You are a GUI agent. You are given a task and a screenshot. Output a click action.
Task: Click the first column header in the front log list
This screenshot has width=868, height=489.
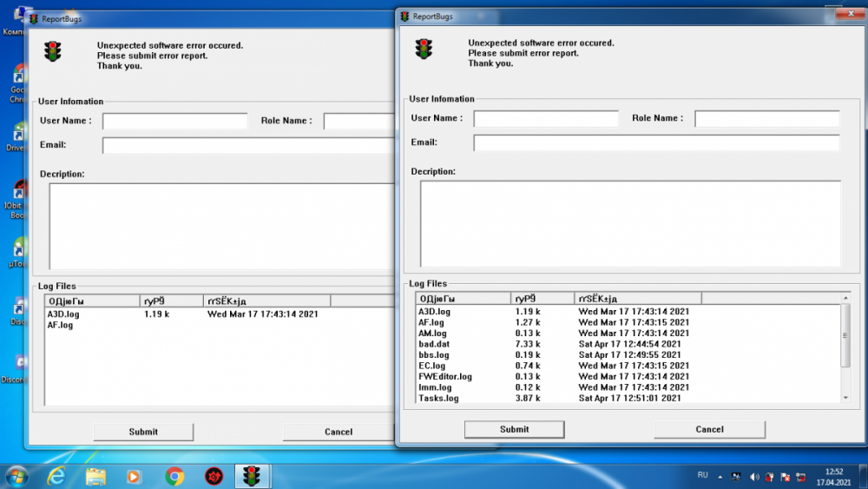click(x=464, y=298)
